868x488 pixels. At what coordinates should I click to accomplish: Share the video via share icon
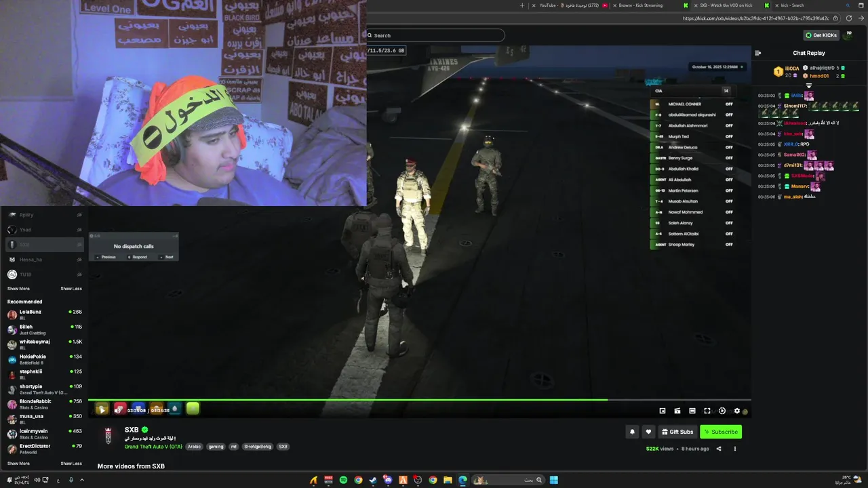click(719, 449)
